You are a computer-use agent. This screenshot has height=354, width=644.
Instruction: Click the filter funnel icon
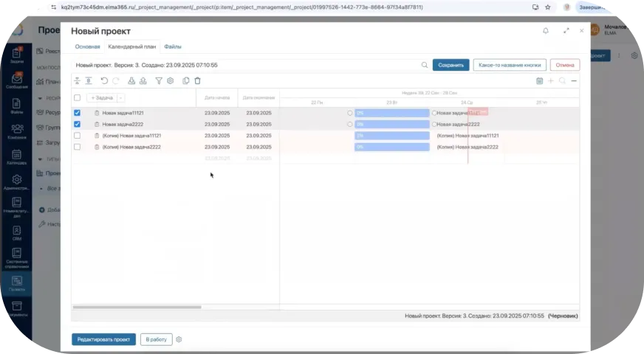(159, 81)
